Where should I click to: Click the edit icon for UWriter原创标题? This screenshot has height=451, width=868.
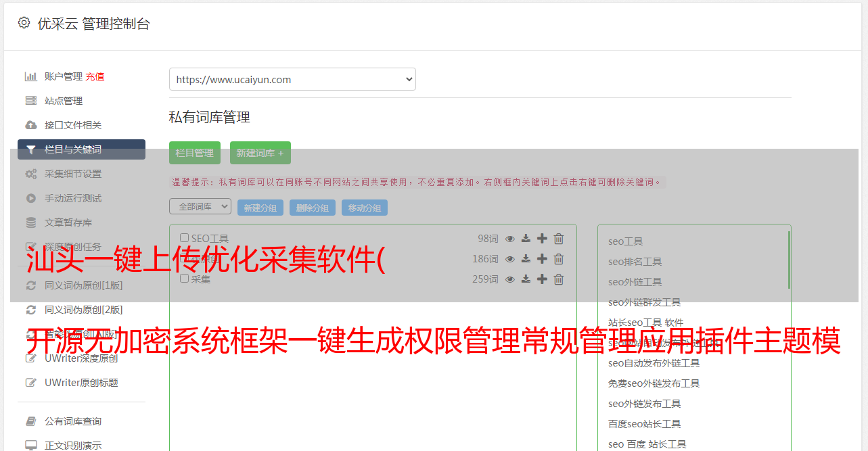click(x=31, y=383)
